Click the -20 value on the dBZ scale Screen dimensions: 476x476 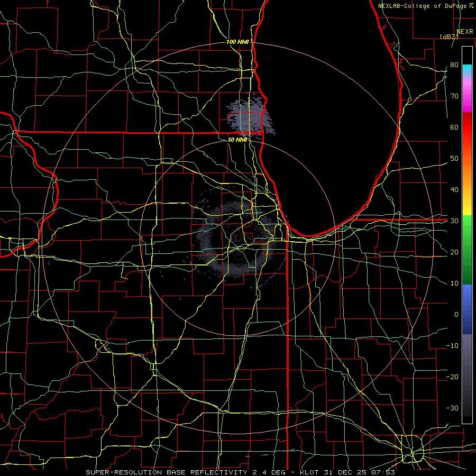452,377
